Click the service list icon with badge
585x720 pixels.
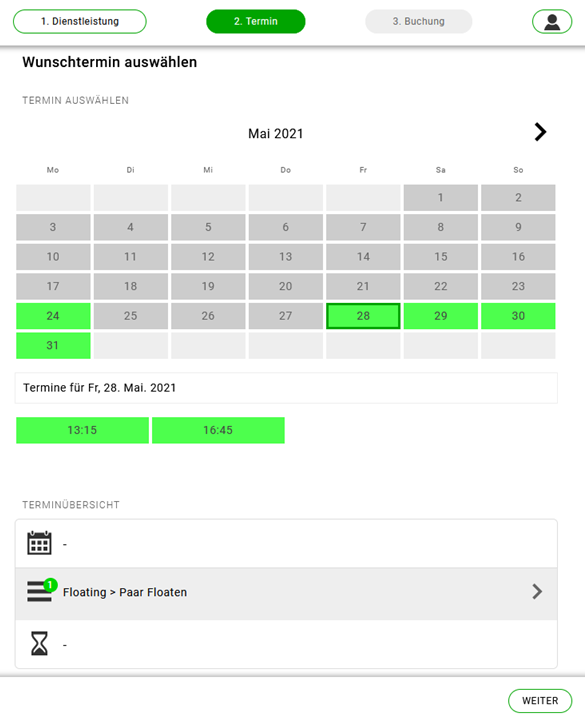pyautogui.click(x=40, y=591)
